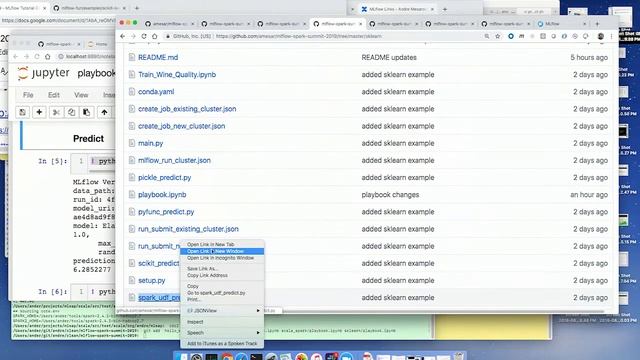
Task: Open pyfunc_predict.py link
Action: coord(166,211)
